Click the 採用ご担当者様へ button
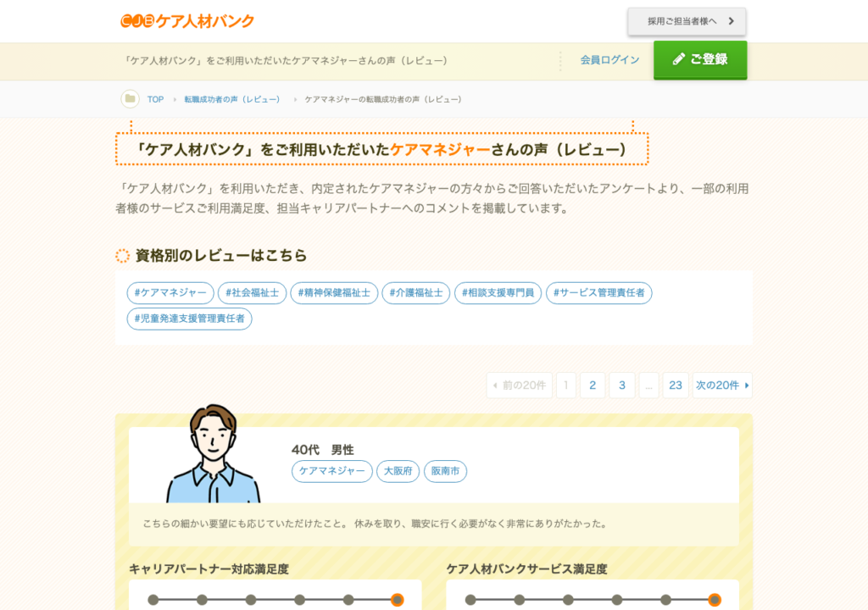The width and height of the screenshot is (868, 610). [x=687, y=21]
